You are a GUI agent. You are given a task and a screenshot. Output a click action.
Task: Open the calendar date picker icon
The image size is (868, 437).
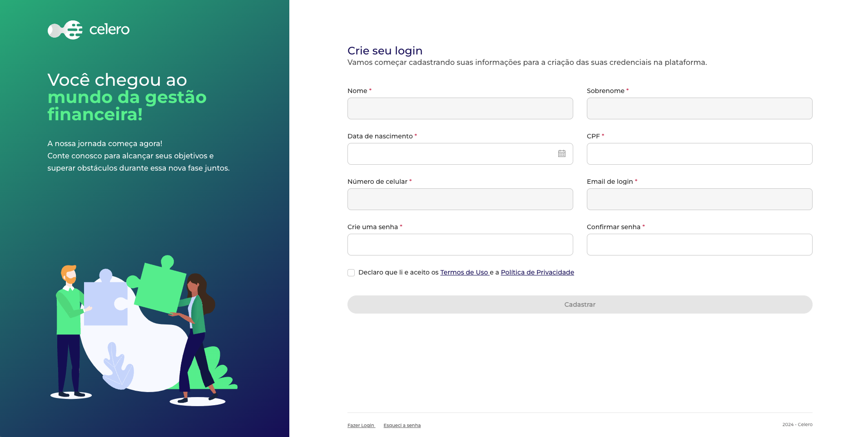pyautogui.click(x=562, y=154)
